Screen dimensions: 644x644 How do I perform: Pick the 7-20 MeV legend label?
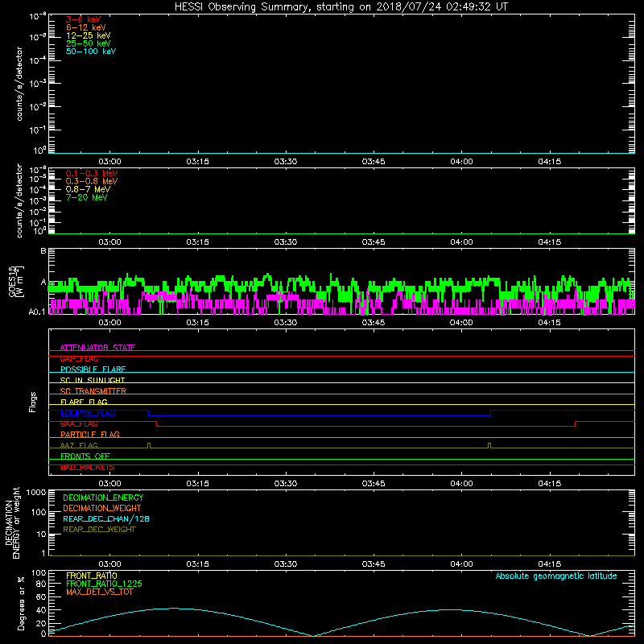tap(86, 197)
